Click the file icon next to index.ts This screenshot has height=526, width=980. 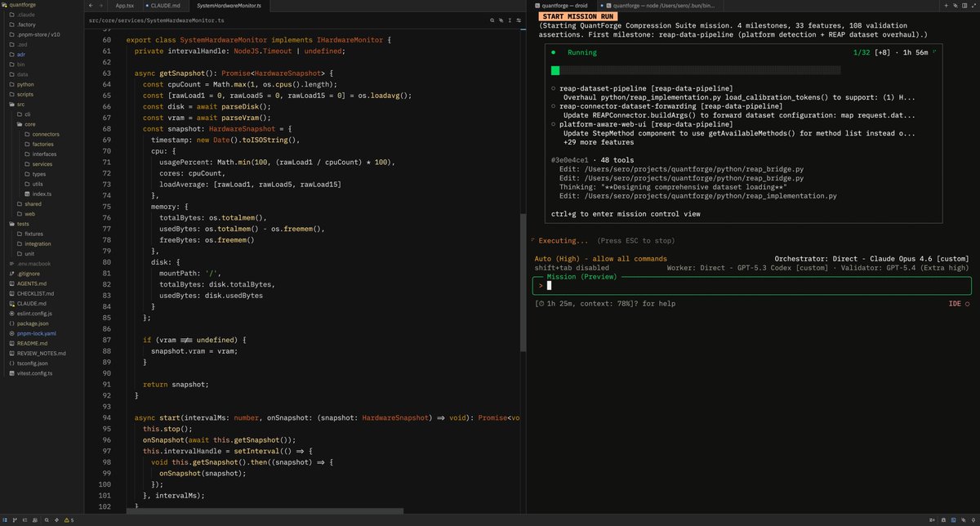pos(27,194)
